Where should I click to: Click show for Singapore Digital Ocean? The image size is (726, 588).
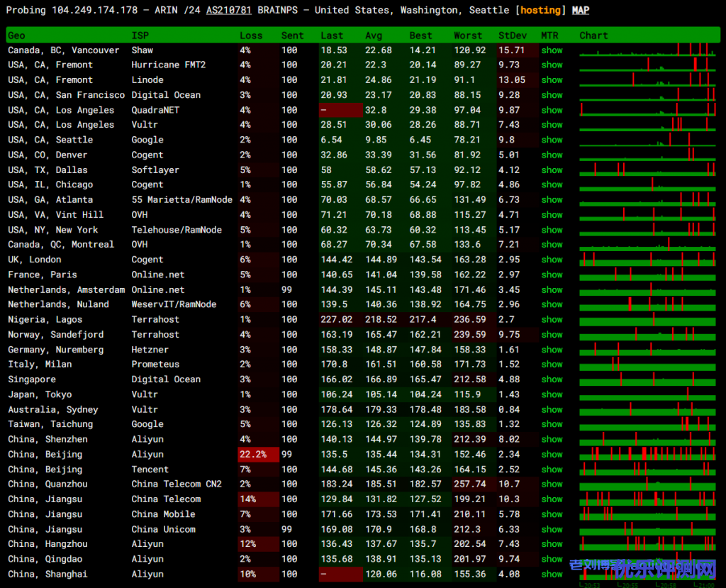coord(552,379)
